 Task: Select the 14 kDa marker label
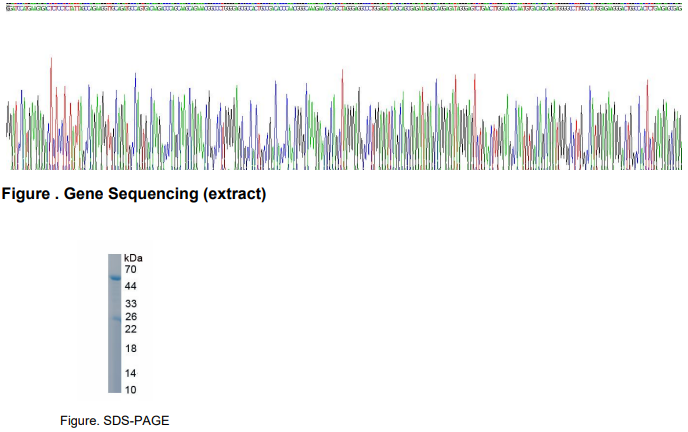(130, 372)
